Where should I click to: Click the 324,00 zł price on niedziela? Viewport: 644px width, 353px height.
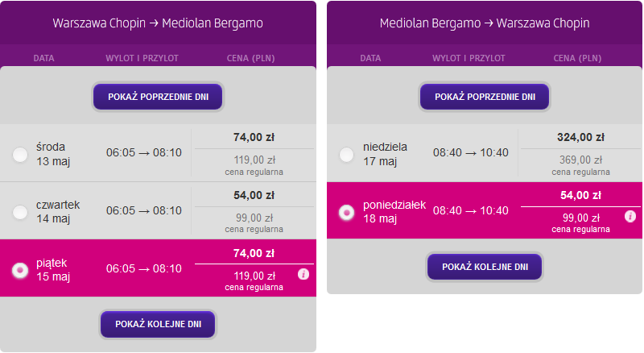pyautogui.click(x=580, y=137)
